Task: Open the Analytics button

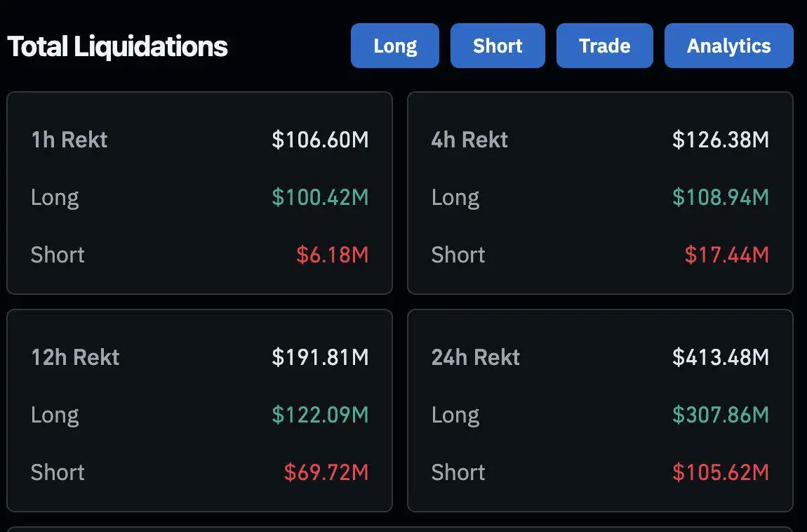Action: tap(728, 46)
